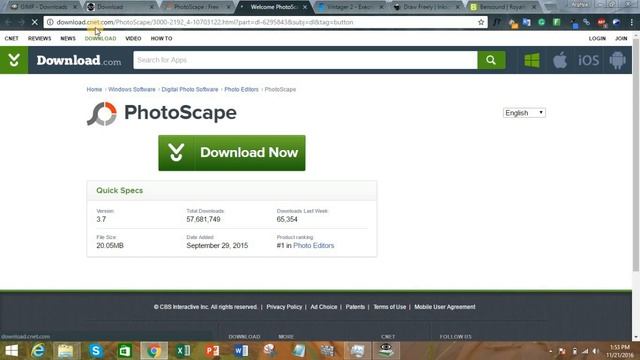This screenshot has width=640, height=360.
Task: Open Windows Start button
Action: [x=11, y=351]
